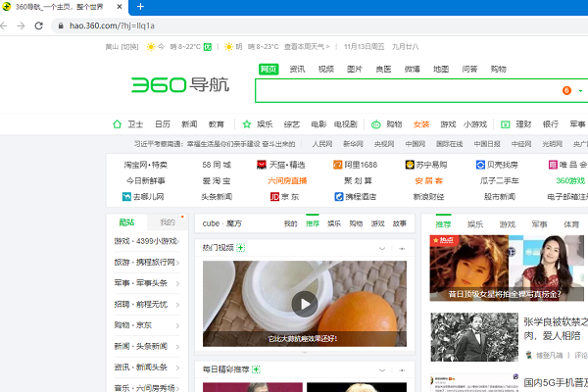This screenshot has width=588, height=392.
Task: Expand the 旅游·携程旅行网 row arrow
Action: pos(177,263)
